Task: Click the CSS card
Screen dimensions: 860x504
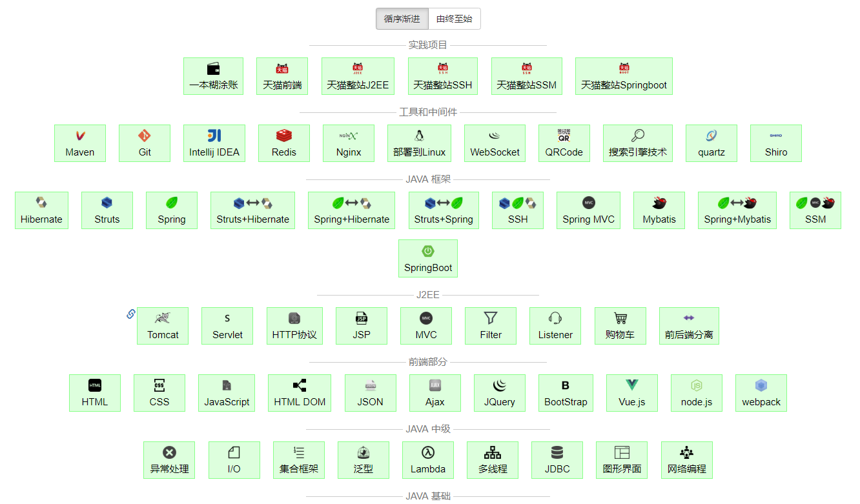Action: [x=159, y=393]
